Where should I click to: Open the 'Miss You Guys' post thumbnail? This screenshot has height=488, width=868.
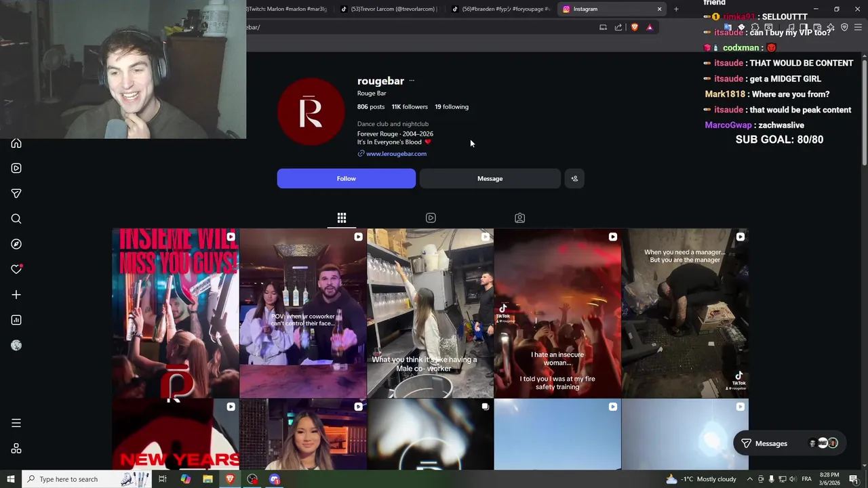point(176,313)
